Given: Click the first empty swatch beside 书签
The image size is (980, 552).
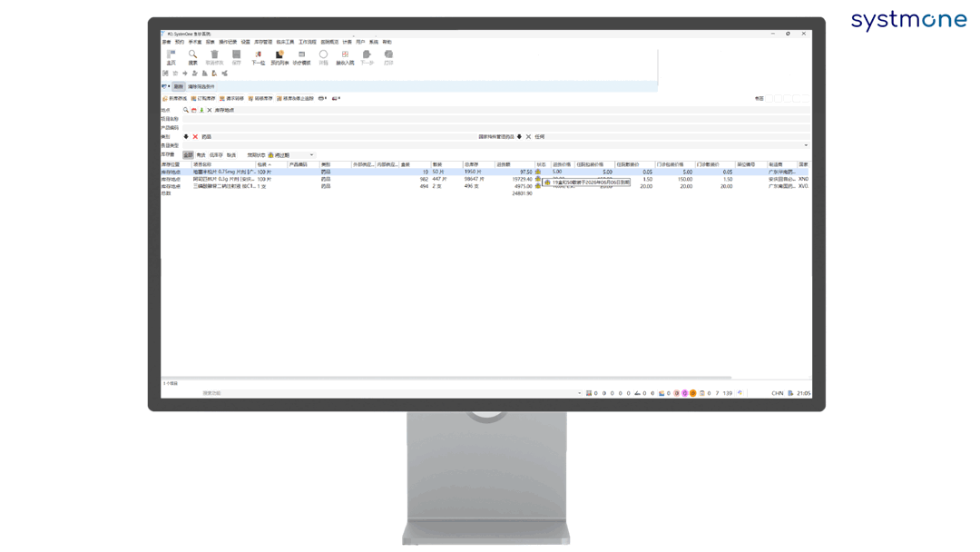Looking at the screenshot, I should [771, 98].
